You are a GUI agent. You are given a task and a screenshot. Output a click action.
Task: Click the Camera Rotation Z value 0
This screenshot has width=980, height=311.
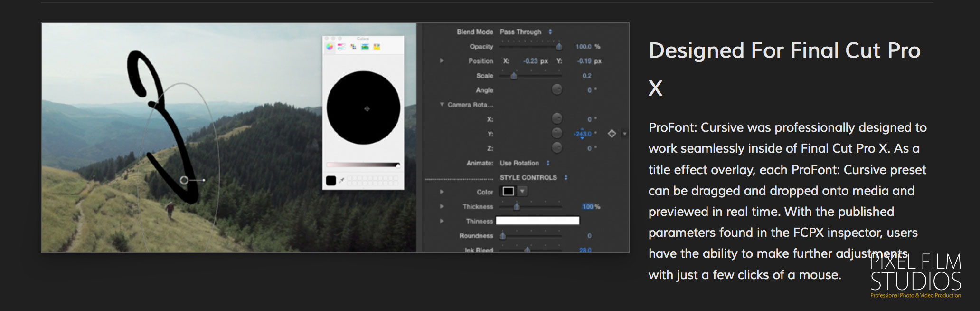coord(590,148)
